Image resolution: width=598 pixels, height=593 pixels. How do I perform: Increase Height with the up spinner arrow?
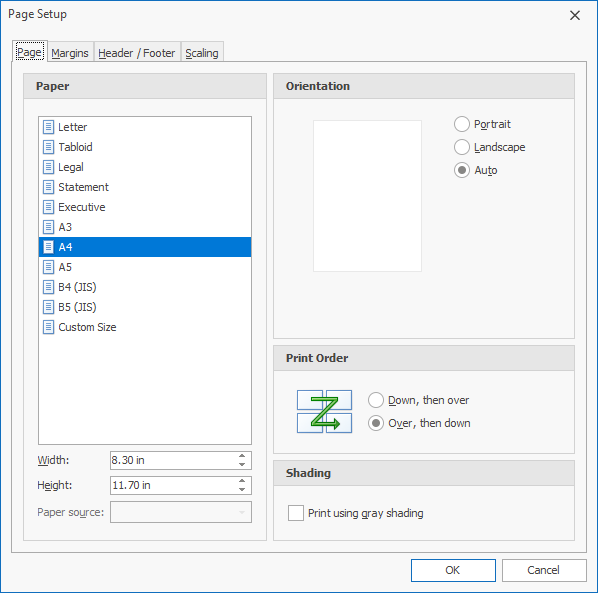click(x=242, y=481)
